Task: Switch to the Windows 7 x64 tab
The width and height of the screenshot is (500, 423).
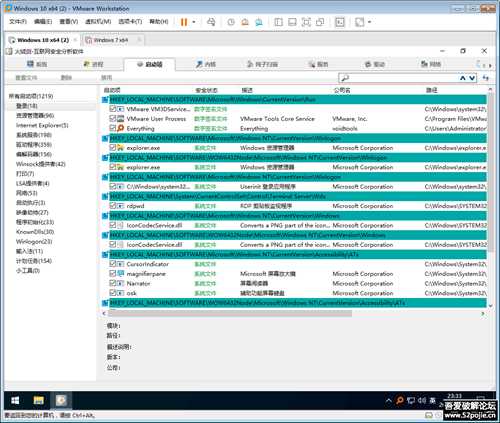Action: (111, 40)
